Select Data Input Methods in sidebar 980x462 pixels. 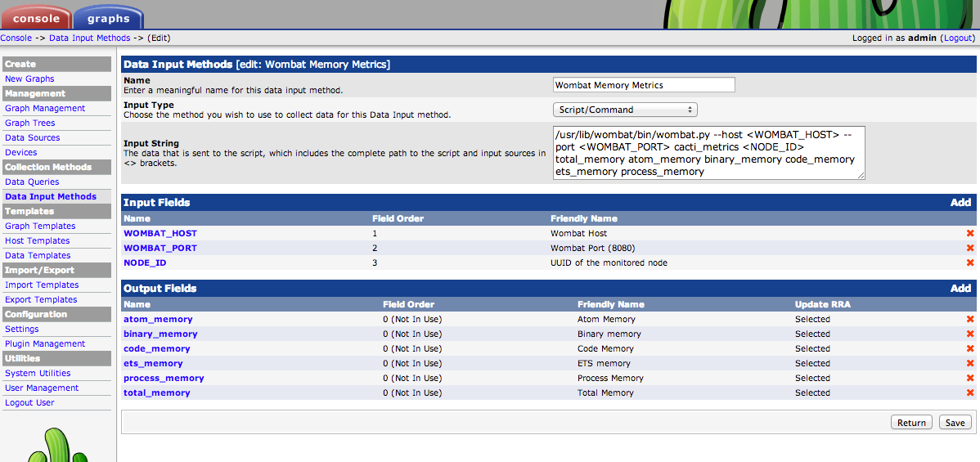(x=51, y=196)
